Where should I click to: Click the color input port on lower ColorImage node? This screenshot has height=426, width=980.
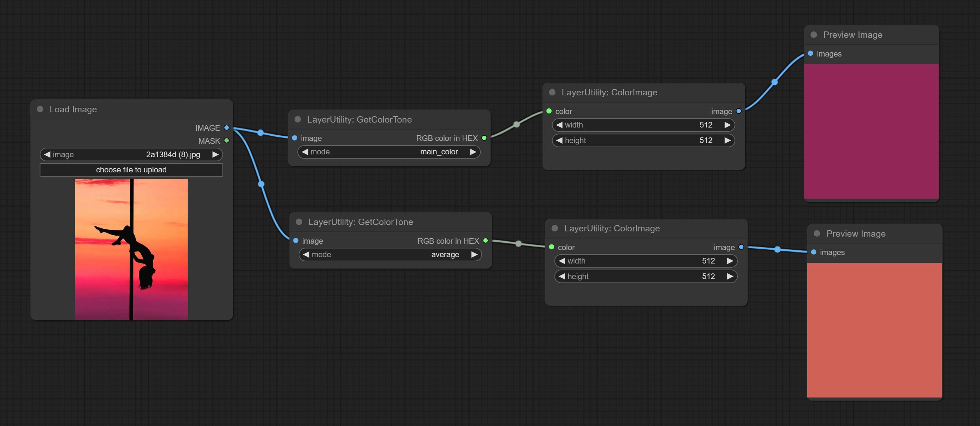click(551, 247)
